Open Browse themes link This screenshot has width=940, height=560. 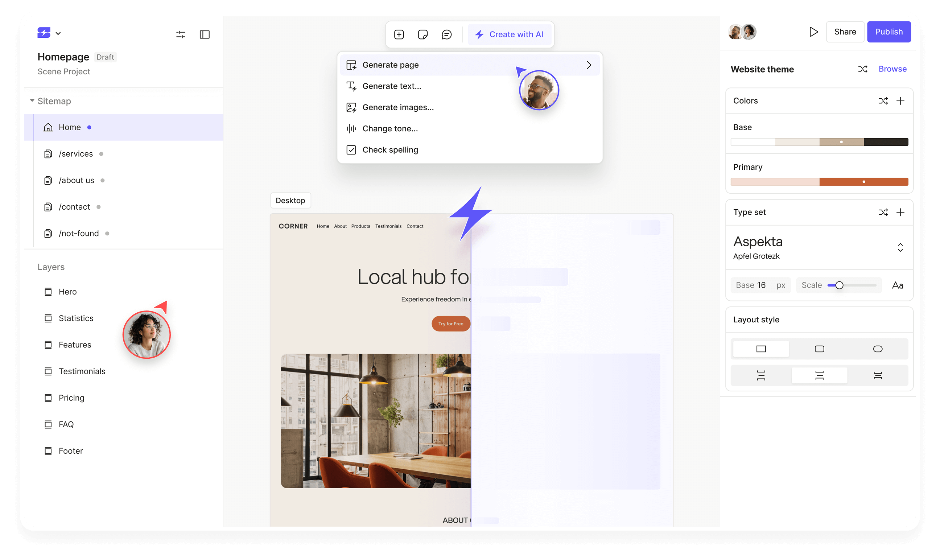[892, 69]
